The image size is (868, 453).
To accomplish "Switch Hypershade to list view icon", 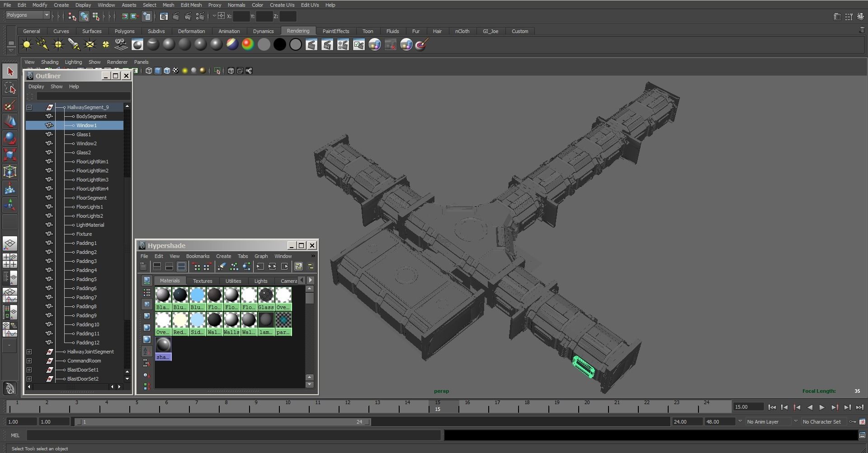I will 146,292.
